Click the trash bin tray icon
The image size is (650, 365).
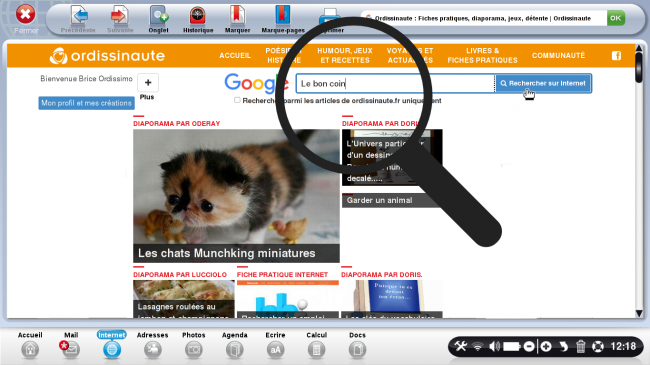[581, 346]
